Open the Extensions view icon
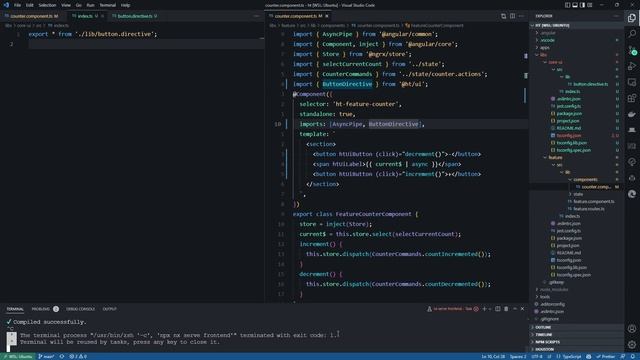 point(632,98)
